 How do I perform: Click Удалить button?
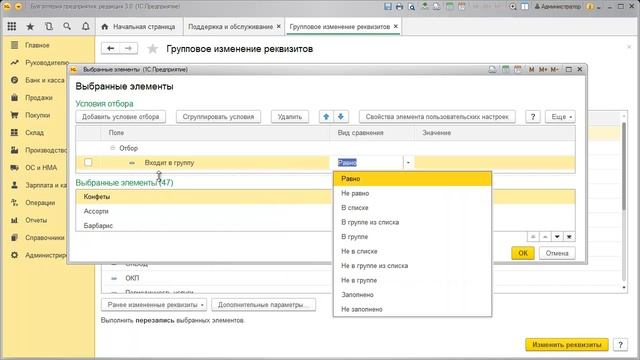click(290, 117)
